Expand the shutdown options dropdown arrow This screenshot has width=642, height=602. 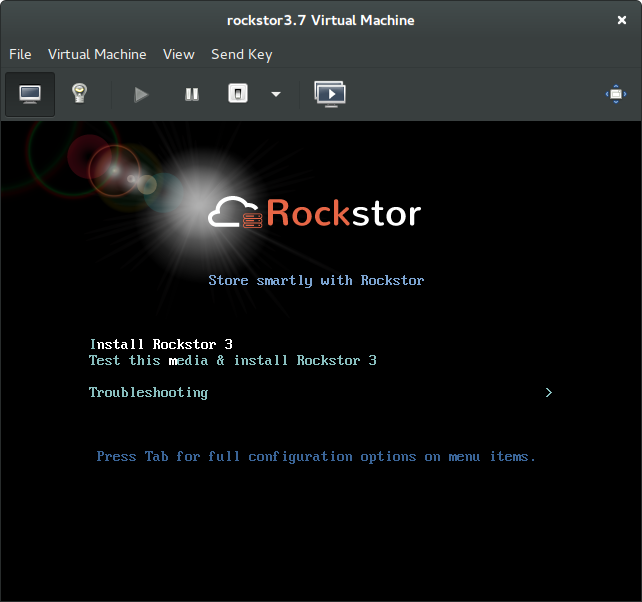pos(276,94)
